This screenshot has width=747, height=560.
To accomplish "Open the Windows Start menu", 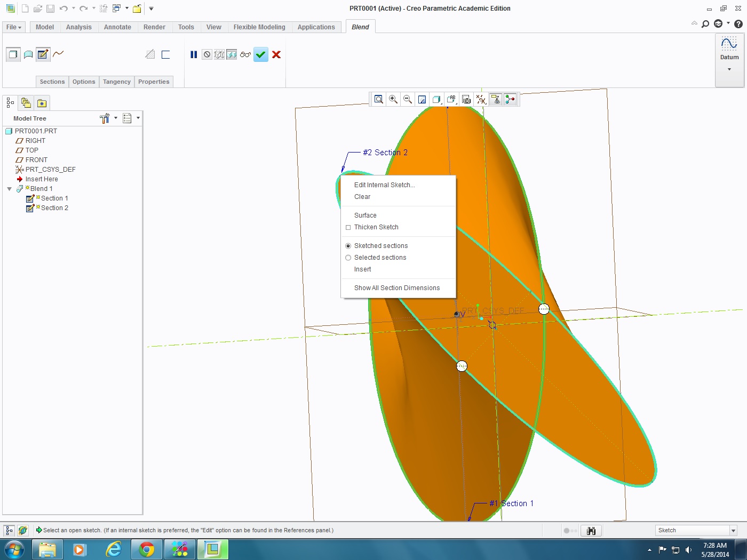I will 14,549.
